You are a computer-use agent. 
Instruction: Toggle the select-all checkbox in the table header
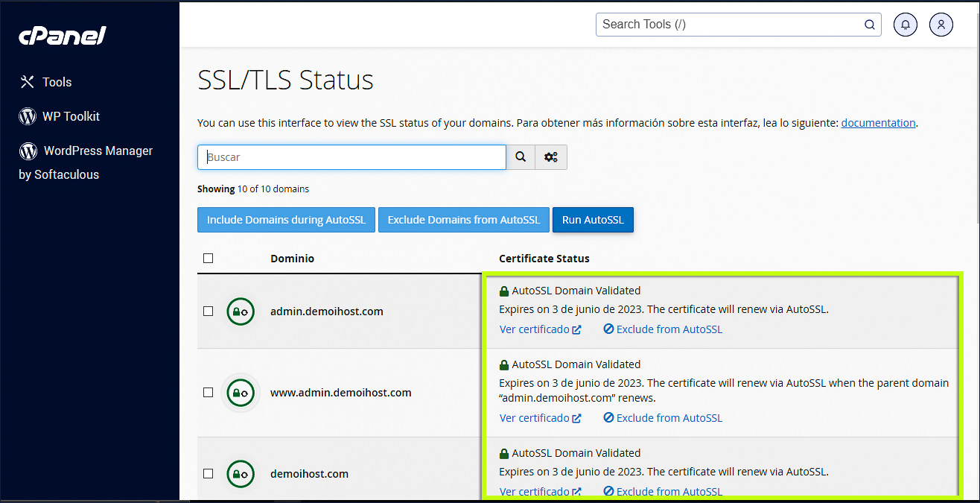click(208, 257)
